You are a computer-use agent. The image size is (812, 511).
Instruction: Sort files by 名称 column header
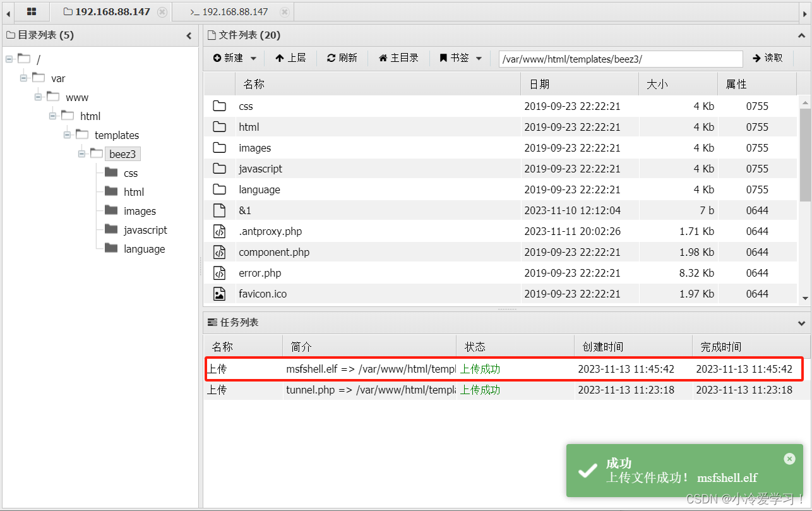[x=378, y=84]
